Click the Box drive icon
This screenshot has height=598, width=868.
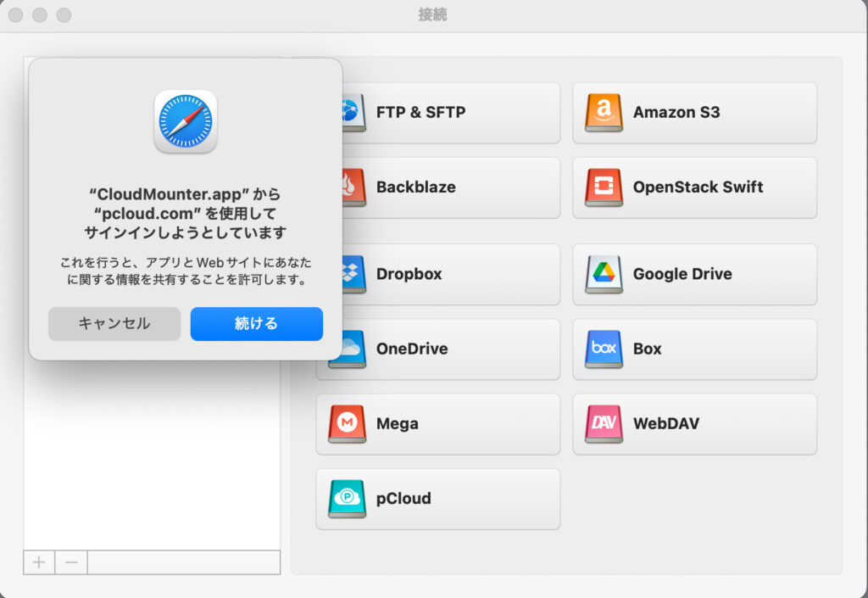[604, 349]
